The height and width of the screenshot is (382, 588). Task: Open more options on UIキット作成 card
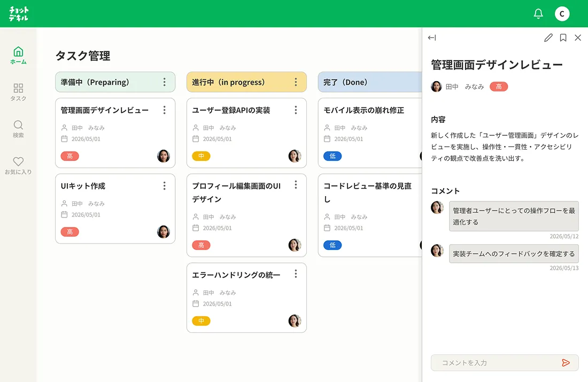click(164, 186)
